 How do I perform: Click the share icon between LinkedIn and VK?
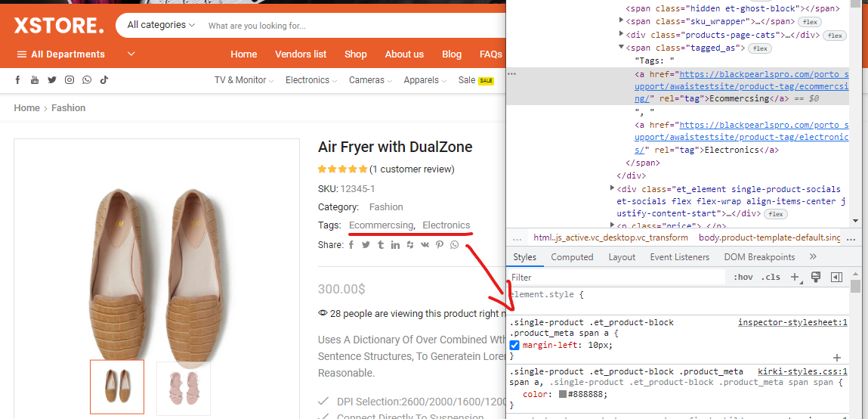tap(410, 245)
